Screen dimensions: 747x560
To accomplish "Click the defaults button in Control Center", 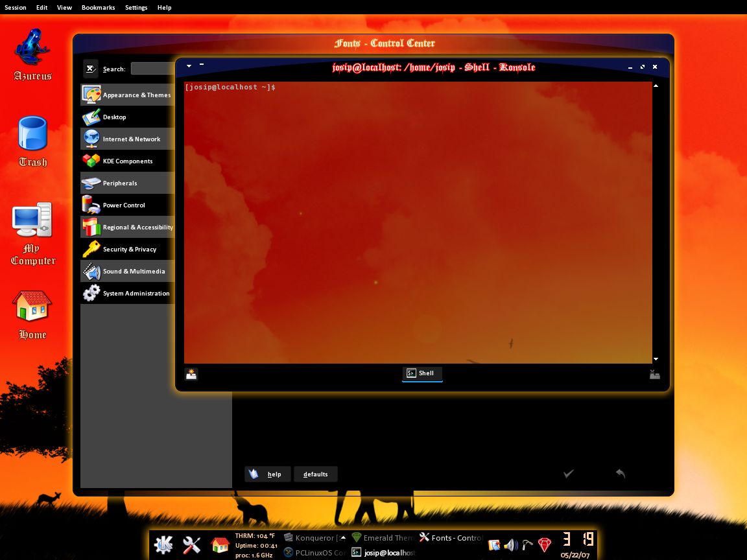I will pyautogui.click(x=315, y=474).
